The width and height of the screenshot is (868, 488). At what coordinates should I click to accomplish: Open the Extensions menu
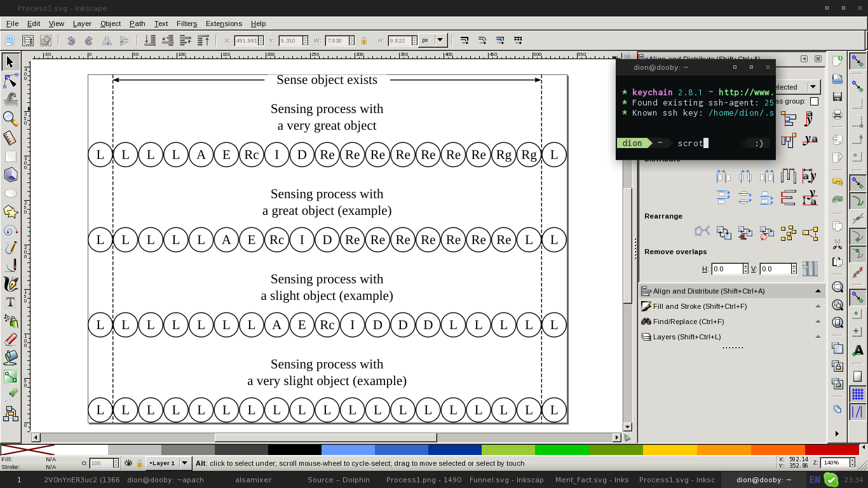coord(224,24)
